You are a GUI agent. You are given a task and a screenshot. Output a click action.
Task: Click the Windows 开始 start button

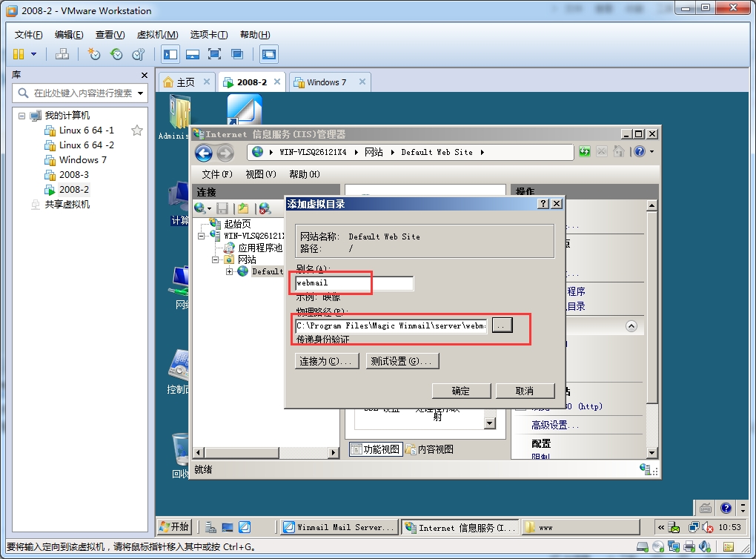pos(174,527)
